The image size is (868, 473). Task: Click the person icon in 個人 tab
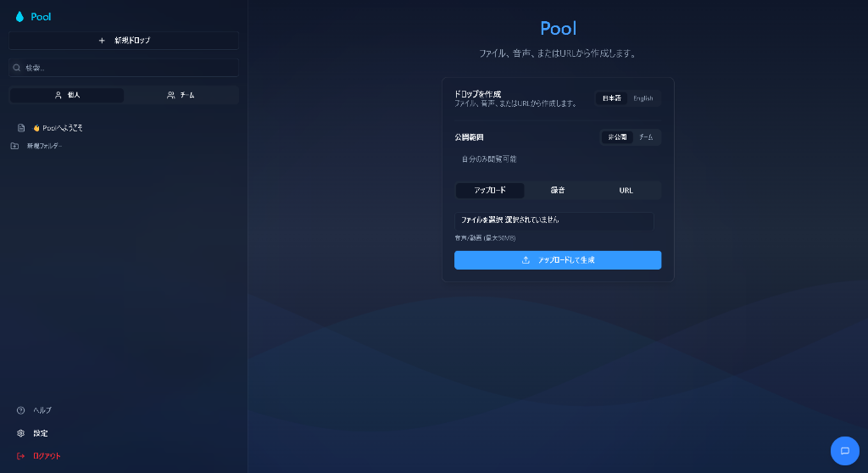coord(58,95)
